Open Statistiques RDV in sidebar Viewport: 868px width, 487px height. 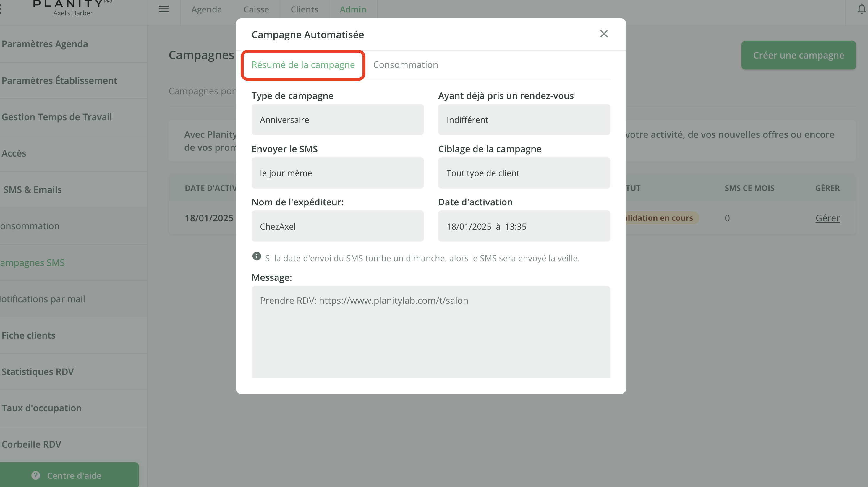point(38,371)
